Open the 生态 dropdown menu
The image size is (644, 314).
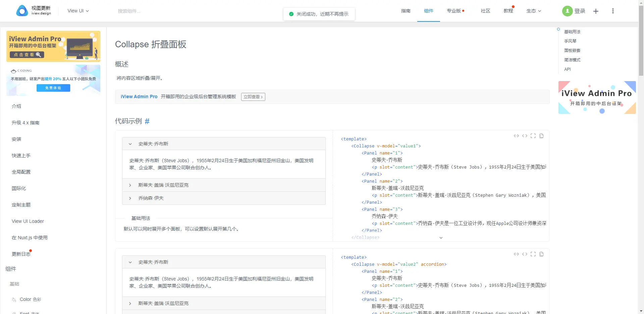click(534, 11)
